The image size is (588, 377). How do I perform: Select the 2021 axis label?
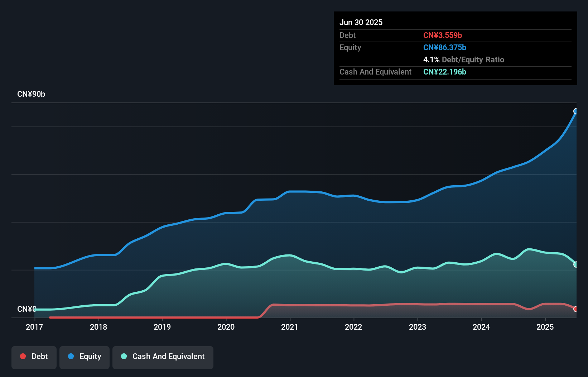[x=290, y=327]
